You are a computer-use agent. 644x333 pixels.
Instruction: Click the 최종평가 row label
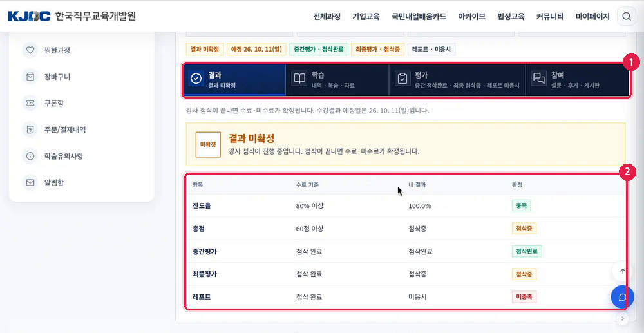click(x=205, y=274)
